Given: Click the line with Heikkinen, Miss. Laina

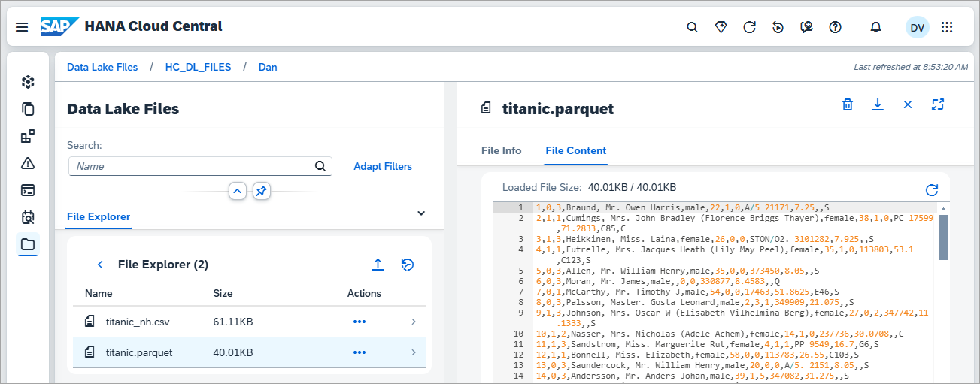Looking at the screenshot, I should (x=705, y=239).
